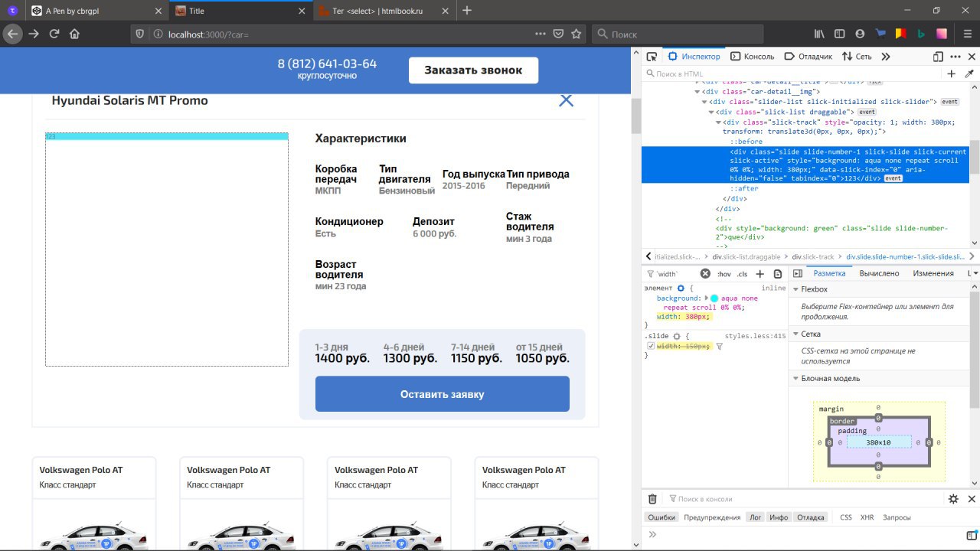The height and width of the screenshot is (551, 980).
Task: Collapse the Flexbox section
Action: 795,289
